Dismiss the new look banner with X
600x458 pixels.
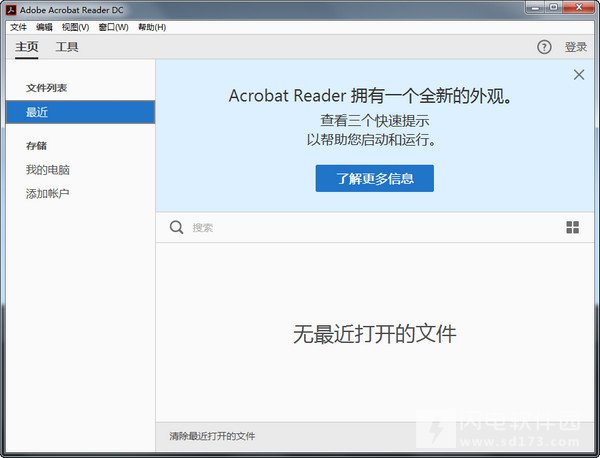tap(579, 75)
